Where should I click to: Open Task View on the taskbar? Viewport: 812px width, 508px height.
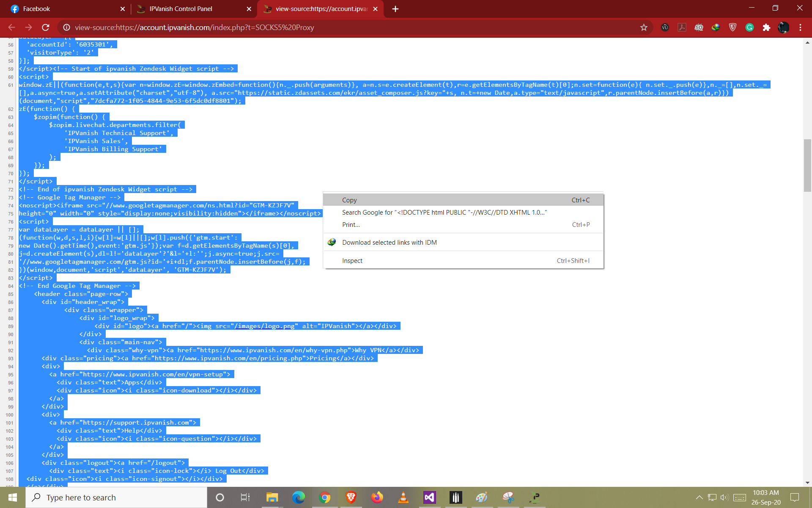point(245,497)
